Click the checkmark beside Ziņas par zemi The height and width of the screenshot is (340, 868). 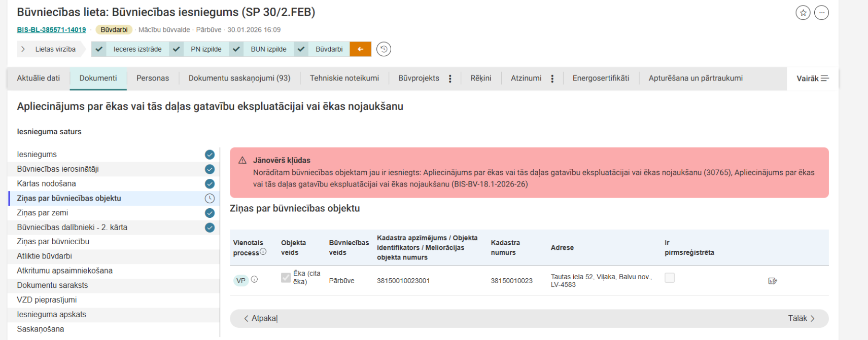pyautogui.click(x=210, y=213)
